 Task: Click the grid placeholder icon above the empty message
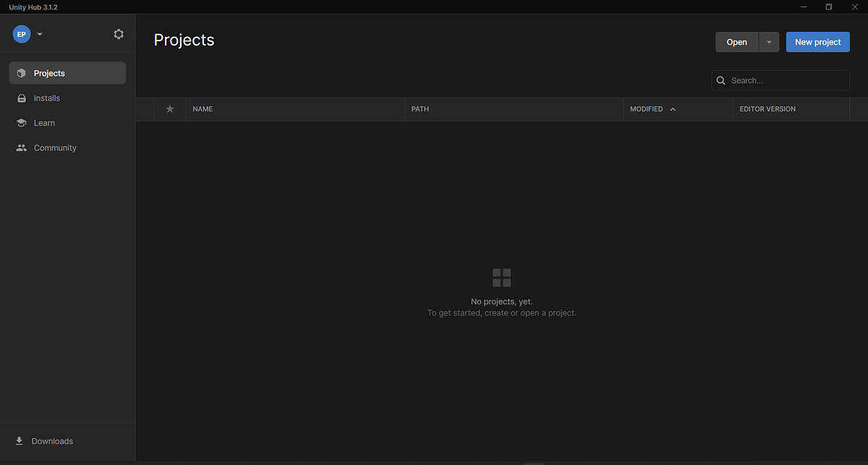point(502,277)
